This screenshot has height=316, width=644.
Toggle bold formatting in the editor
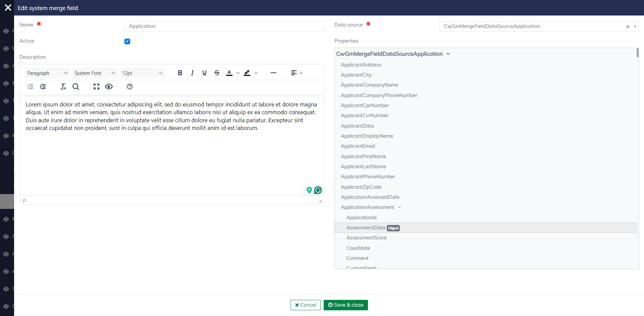(180, 73)
